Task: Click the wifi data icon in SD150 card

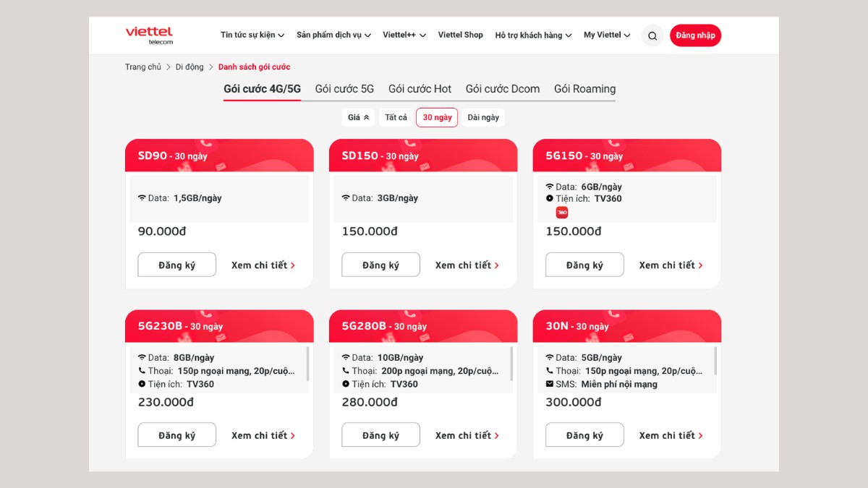Action: (x=346, y=198)
